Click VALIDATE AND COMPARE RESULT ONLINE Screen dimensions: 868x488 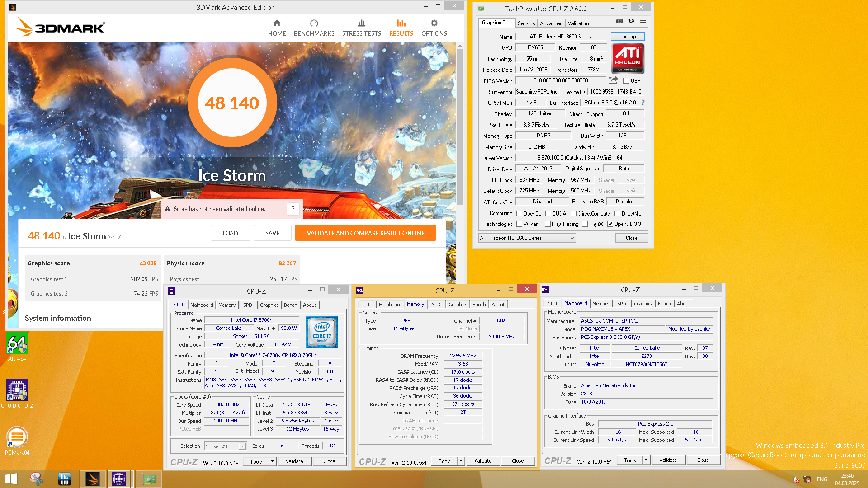pos(365,233)
